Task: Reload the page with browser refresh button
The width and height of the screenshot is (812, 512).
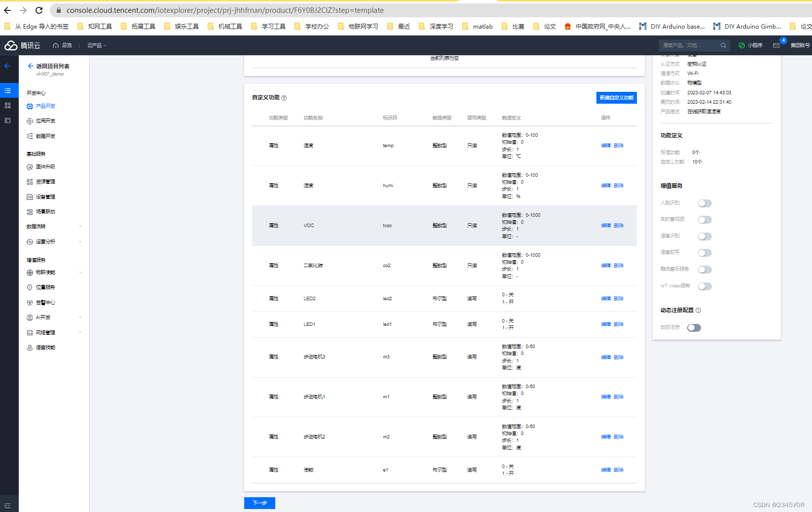Action: click(x=39, y=10)
